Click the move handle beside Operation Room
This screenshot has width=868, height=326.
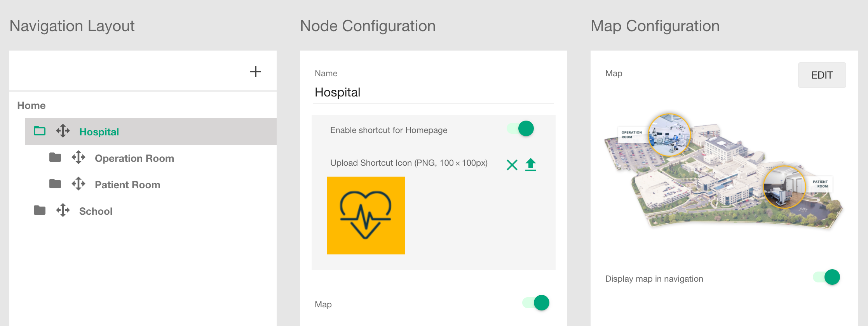pyautogui.click(x=78, y=158)
